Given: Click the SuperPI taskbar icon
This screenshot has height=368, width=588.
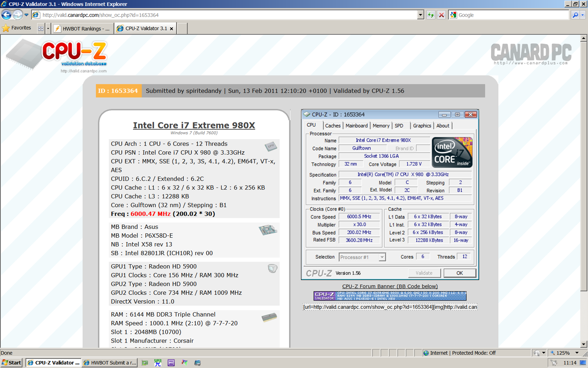Looking at the screenshot, I should click(158, 362).
